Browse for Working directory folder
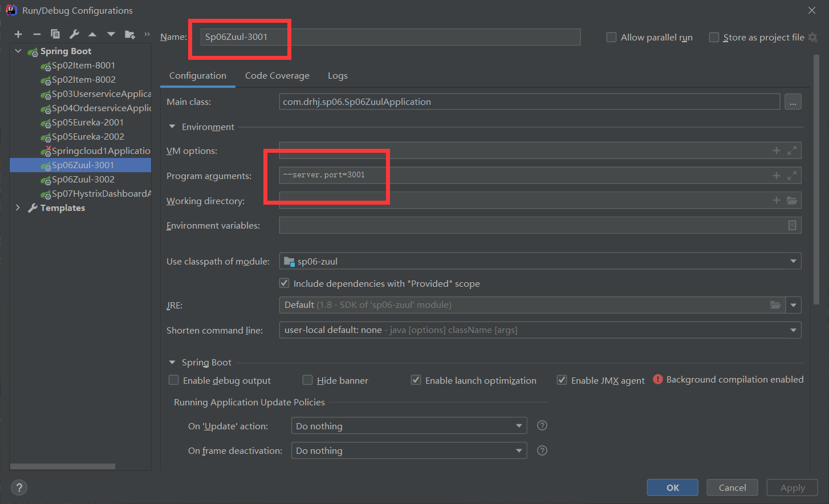The height and width of the screenshot is (504, 829). (x=792, y=200)
